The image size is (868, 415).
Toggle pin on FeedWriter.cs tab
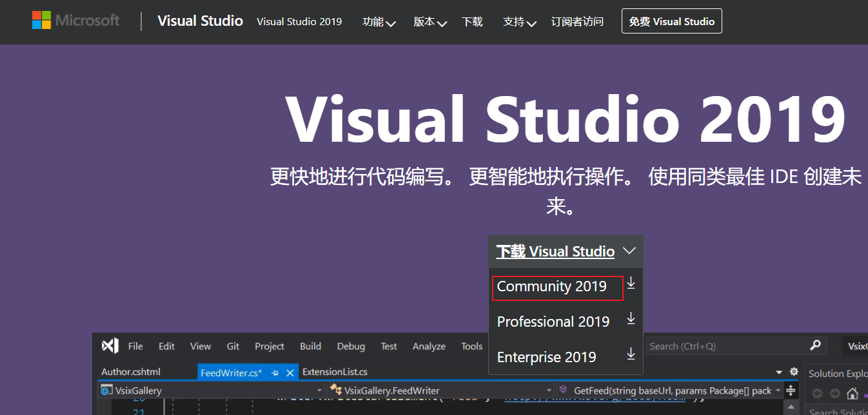pyautogui.click(x=275, y=372)
